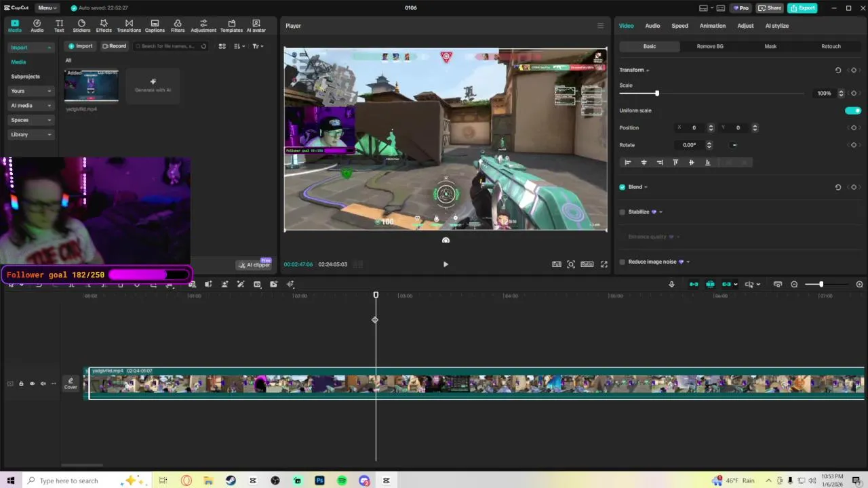
Task: Click the Pro upgrade button
Action: point(741,8)
